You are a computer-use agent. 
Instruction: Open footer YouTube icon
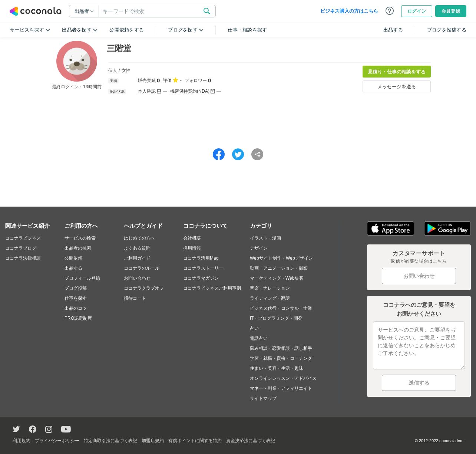click(66, 429)
